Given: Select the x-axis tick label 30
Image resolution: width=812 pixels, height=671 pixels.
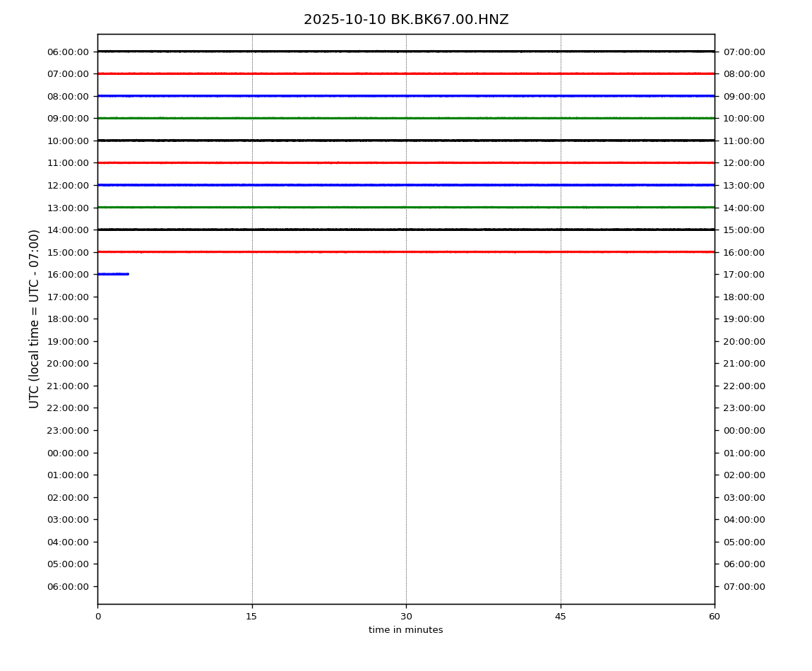Looking at the screenshot, I should 406,617.
